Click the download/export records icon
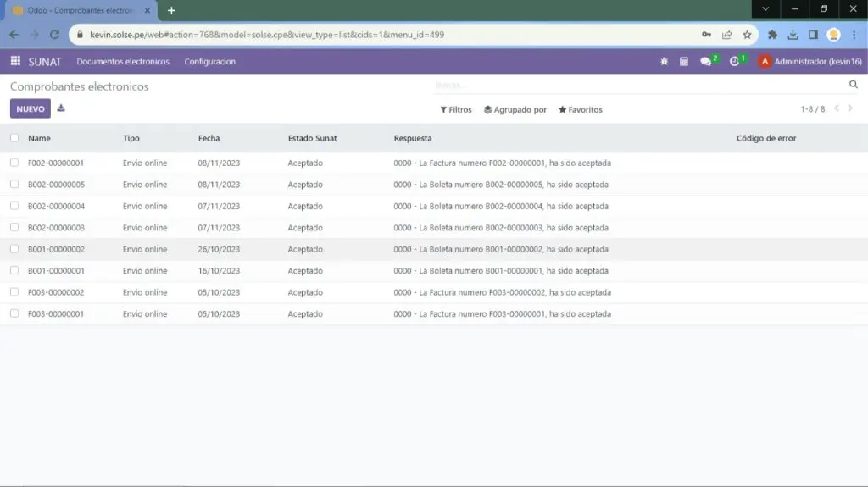Image resolution: width=868 pixels, height=487 pixels. (61, 108)
